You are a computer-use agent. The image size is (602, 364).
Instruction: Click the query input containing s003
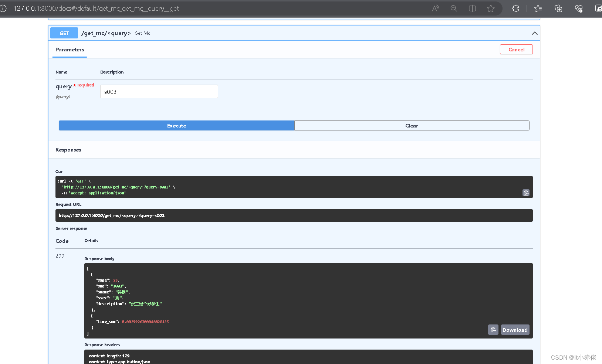[x=159, y=91]
